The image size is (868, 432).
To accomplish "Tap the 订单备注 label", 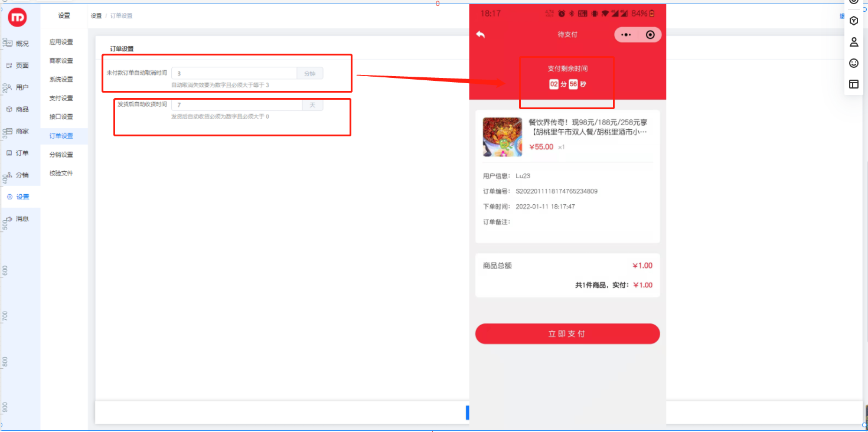I will tap(497, 222).
